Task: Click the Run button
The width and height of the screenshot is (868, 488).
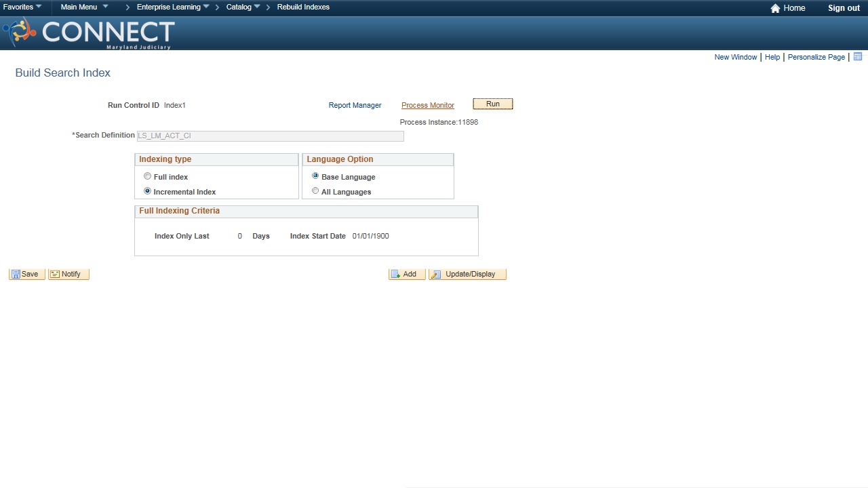Action: click(x=493, y=104)
